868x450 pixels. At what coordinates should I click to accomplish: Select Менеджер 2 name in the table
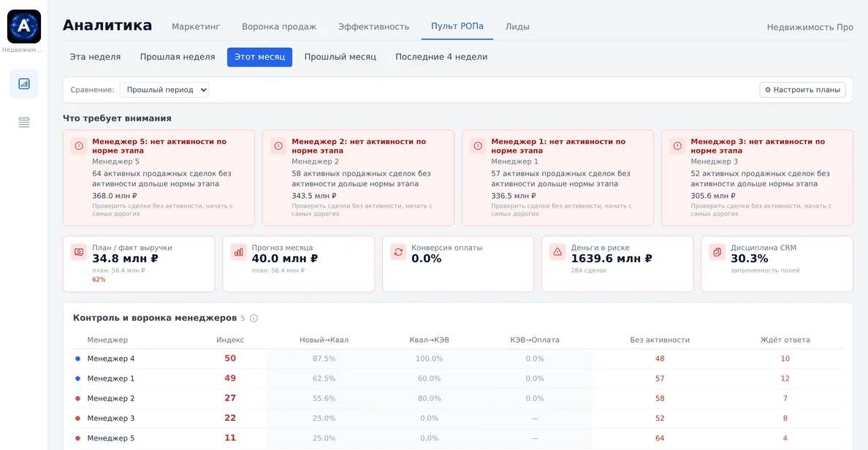(111, 399)
